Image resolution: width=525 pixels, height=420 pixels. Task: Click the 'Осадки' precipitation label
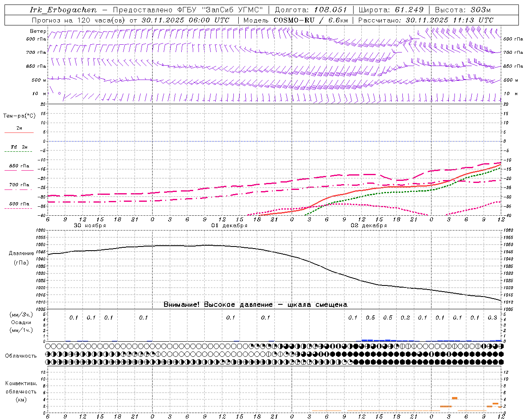click(21, 322)
